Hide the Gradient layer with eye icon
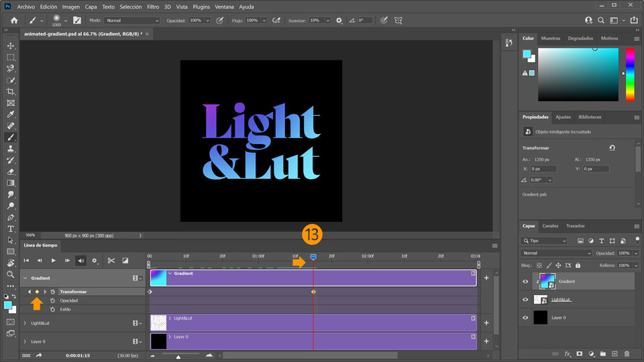The width and height of the screenshot is (644, 362). click(x=525, y=282)
